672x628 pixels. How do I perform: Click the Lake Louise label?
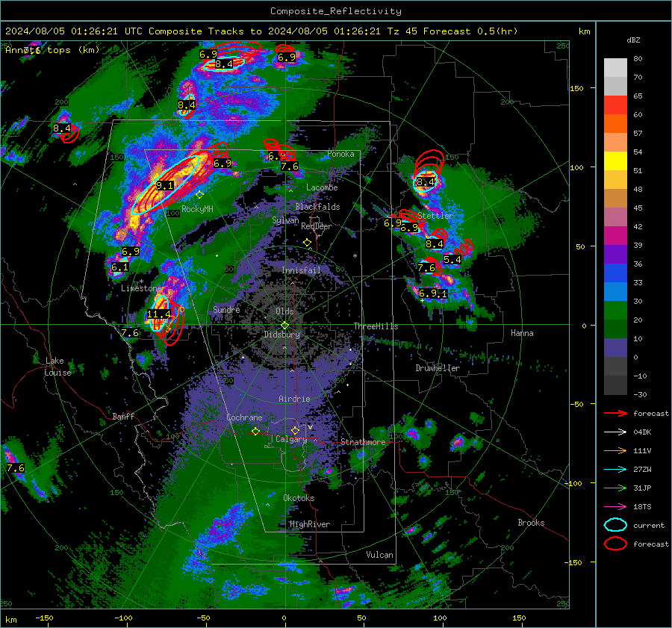(x=57, y=367)
